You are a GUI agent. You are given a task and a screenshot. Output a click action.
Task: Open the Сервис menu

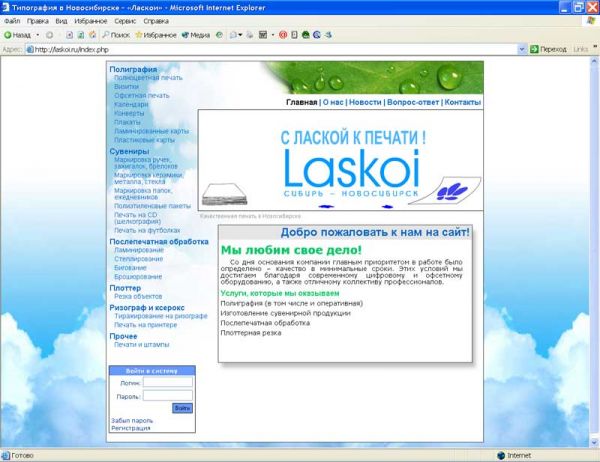(x=125, y=21)
